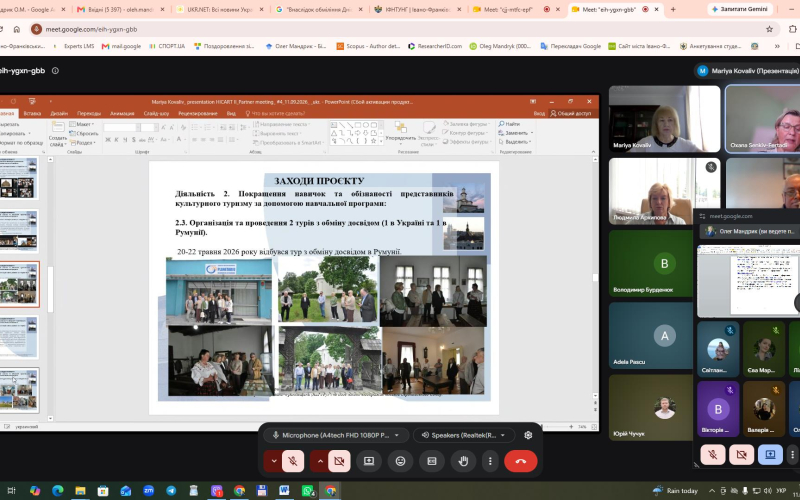
Task: Show hidden system tray icons chevron
Action: pyautogui.click(x=712, y=491)
